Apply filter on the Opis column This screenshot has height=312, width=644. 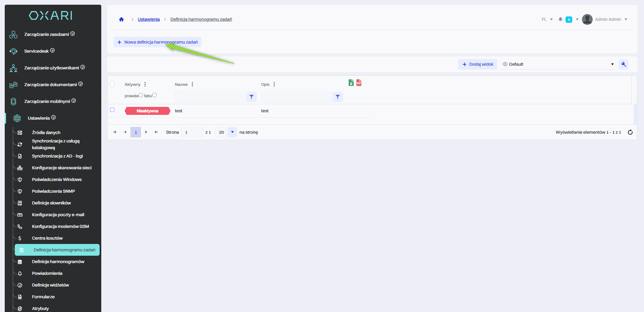pyautogui.click(x=337, y=97)
